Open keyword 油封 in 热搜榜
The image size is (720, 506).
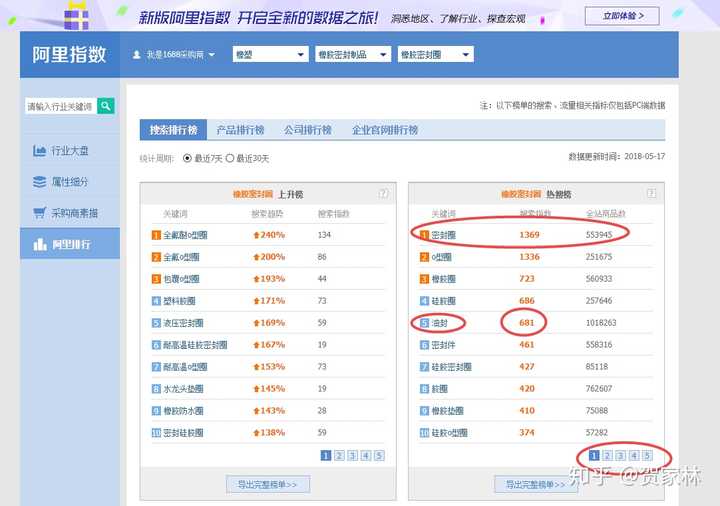(x=439, y=323)
